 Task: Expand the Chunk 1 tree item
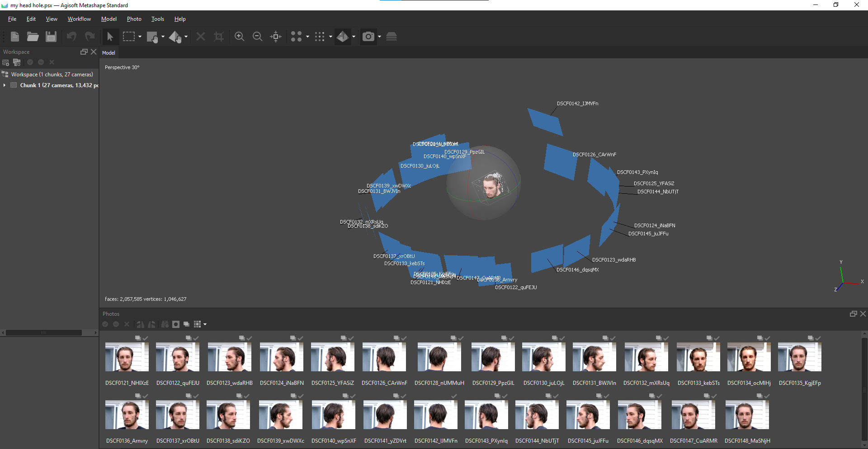tap(5, 85)
